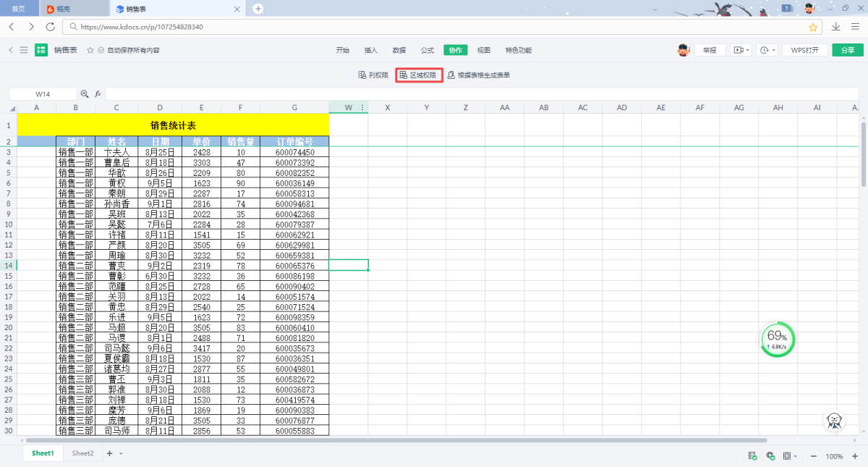The image size is (868, 467).
Task: Click the magnifier icon beside name box
Action: (85, 94)
